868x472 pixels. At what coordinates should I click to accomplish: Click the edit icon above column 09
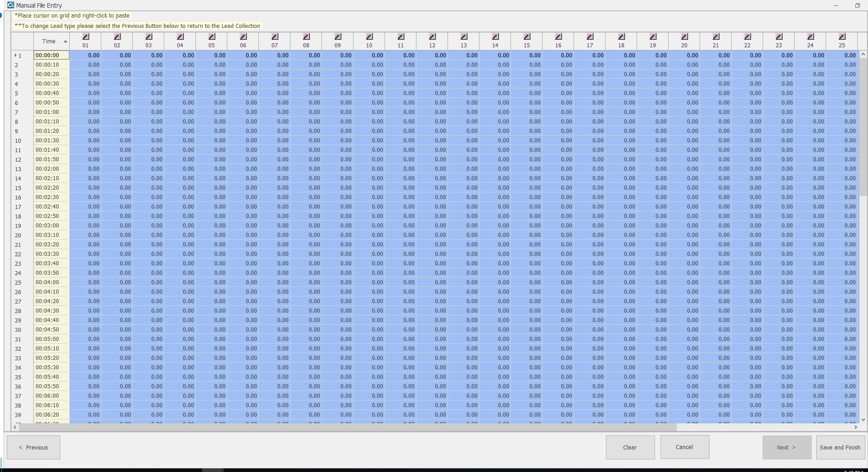(338, 36)
